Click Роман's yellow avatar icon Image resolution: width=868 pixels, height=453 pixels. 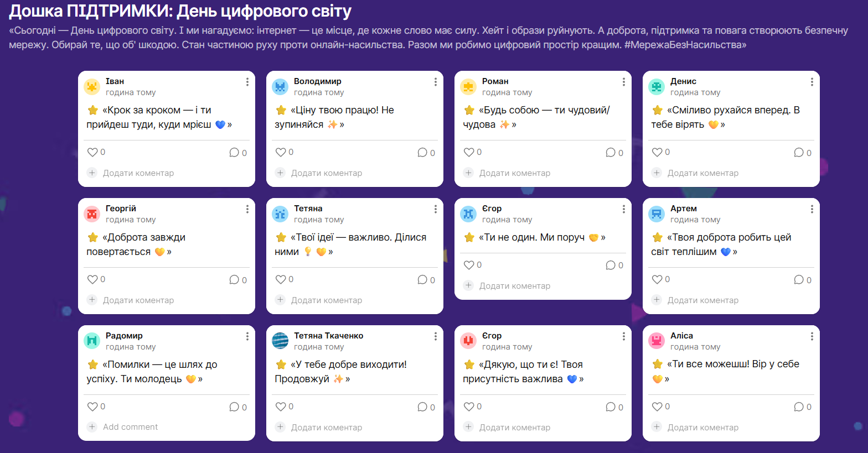pyautogui.click(x=468, y=87)
